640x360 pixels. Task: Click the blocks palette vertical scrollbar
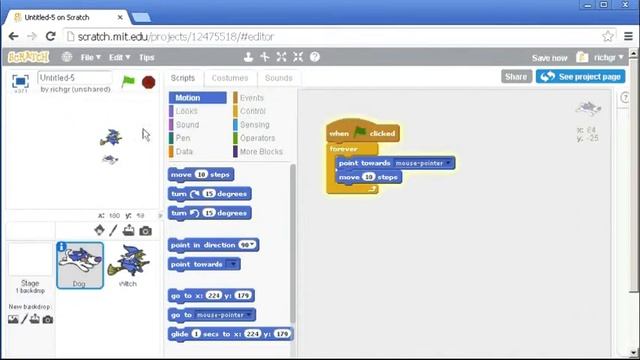tap(292, 243)
